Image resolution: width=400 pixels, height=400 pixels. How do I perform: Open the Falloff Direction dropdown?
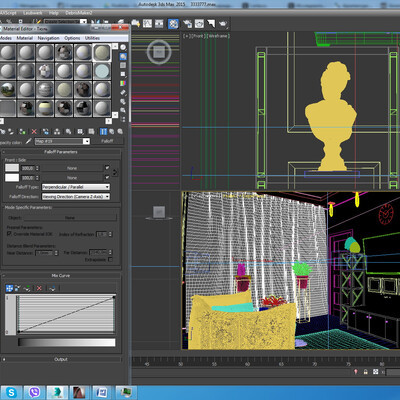pos(76,197)
